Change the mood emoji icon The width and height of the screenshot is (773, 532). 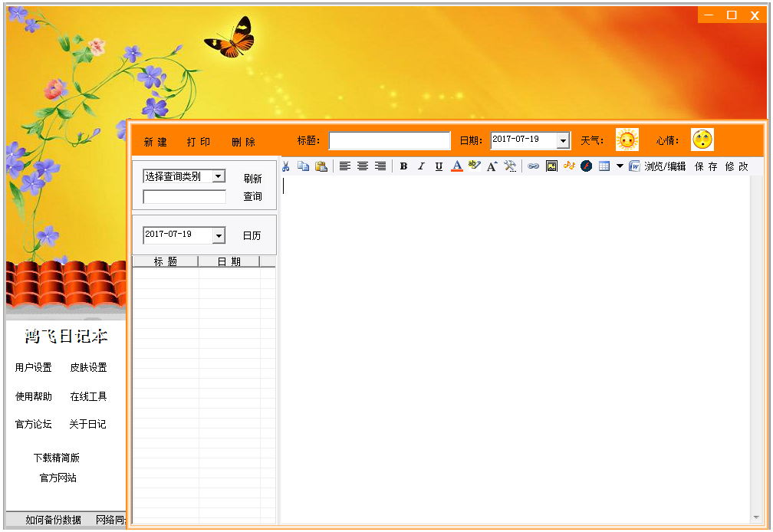702,139
